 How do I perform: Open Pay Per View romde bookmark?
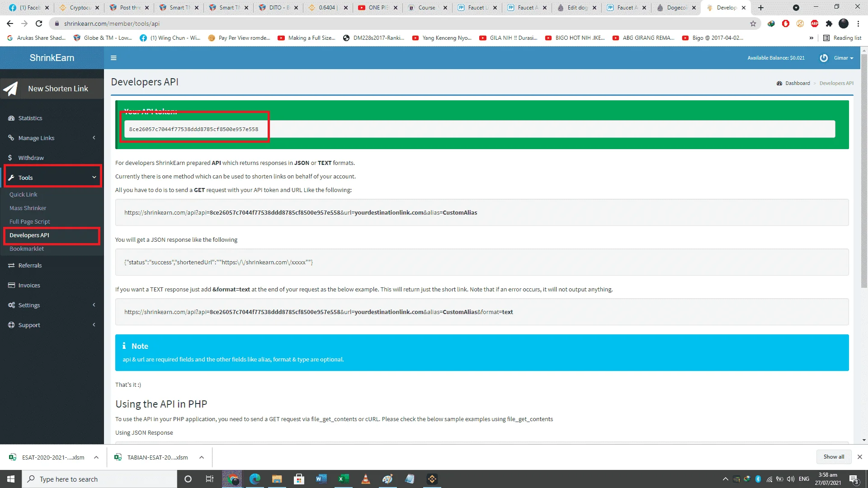[239, 38]
